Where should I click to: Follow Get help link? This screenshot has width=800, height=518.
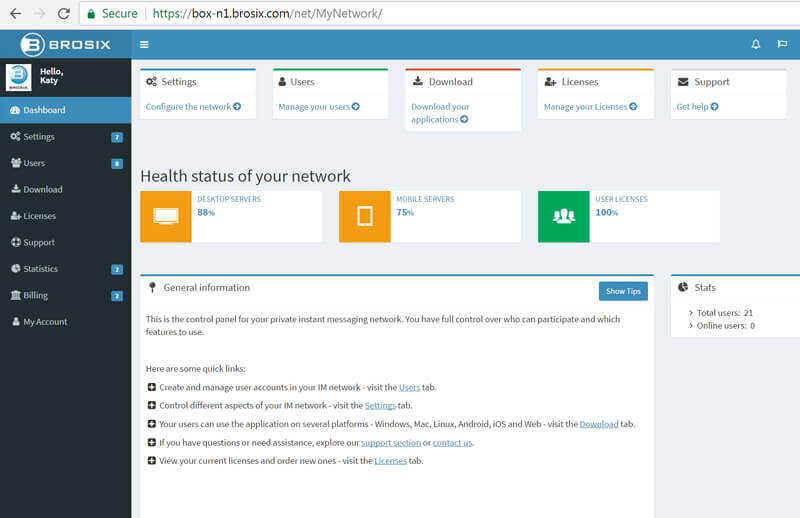click(697, 107)
